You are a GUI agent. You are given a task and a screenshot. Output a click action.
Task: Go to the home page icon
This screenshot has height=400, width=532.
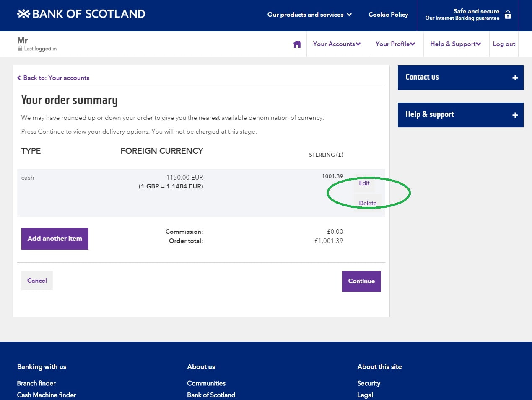(x=297, y=44)
